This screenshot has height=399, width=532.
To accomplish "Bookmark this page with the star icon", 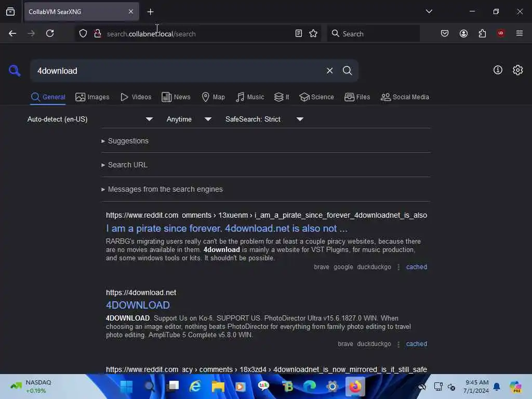I will pyautogui.click(x=313, y=33).
